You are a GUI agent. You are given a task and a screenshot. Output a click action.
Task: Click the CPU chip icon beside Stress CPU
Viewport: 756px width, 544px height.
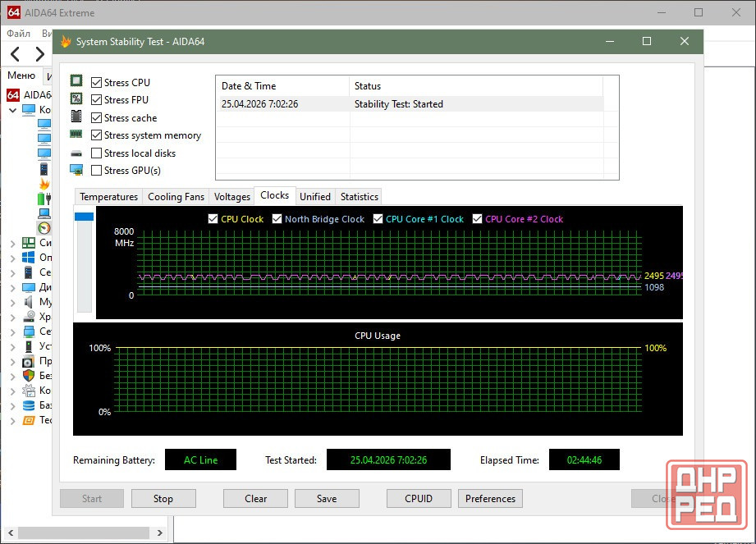coord(76,81)
